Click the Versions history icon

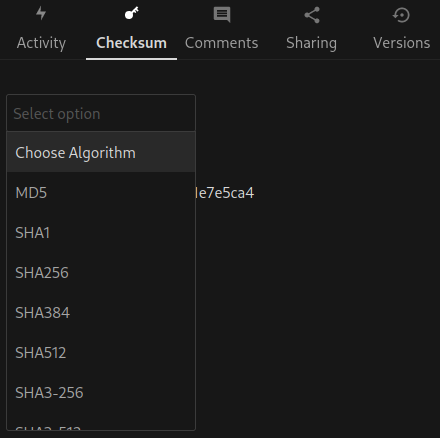(x=401, y=15)
